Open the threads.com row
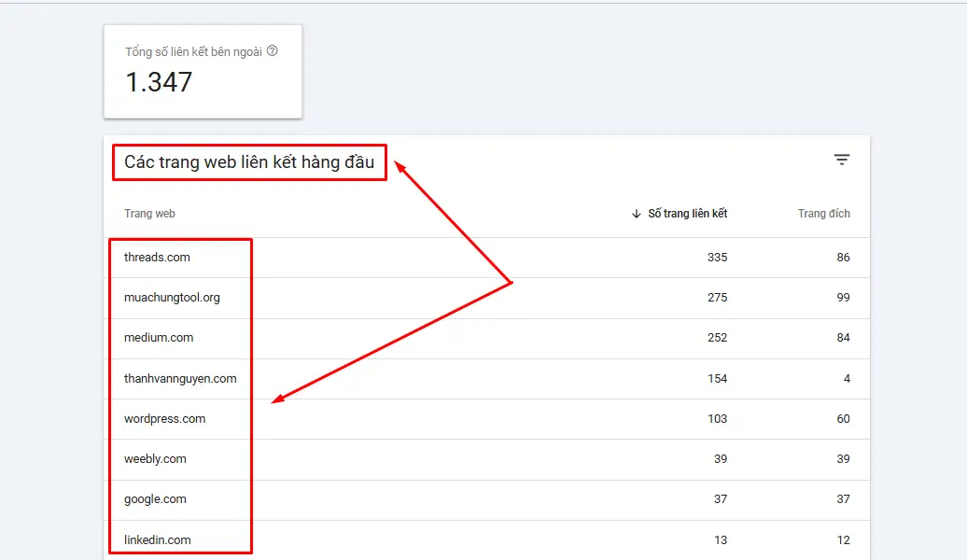 157,258
